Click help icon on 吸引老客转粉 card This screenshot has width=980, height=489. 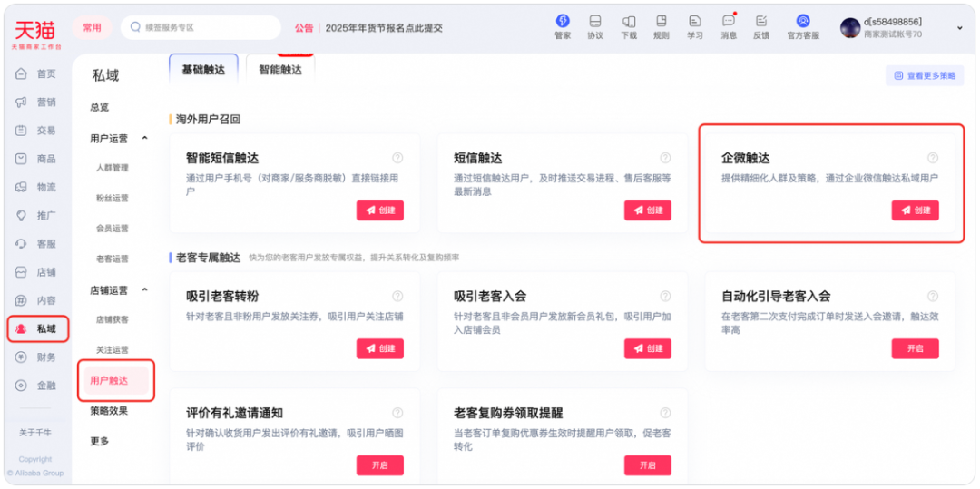point(397,296)
